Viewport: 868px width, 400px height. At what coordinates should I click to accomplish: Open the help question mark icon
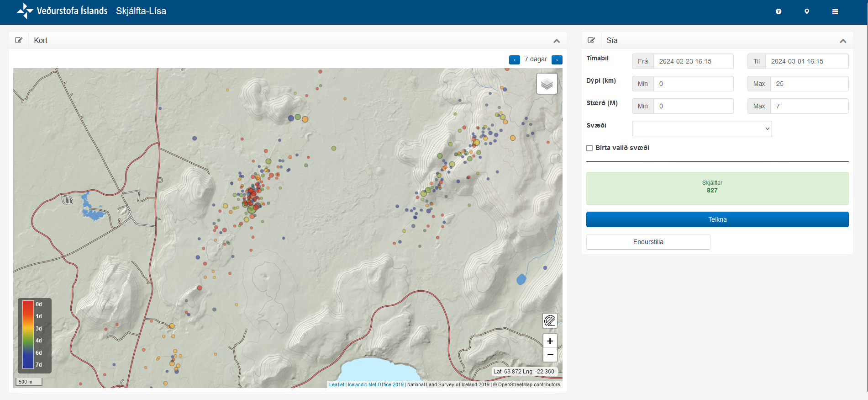(x=779, y=11)
